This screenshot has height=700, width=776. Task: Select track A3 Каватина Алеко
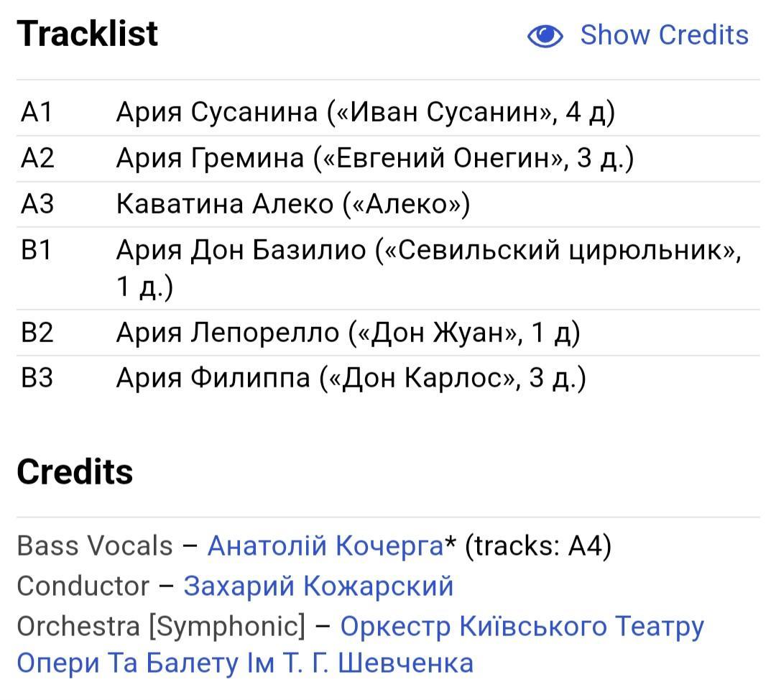(x=388, y=204)
